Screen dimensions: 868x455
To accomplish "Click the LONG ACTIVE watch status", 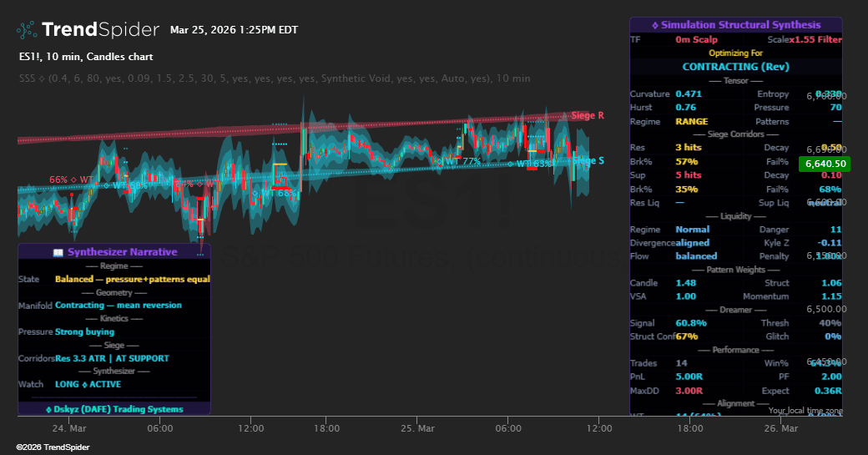I will (x=88, y=385).
